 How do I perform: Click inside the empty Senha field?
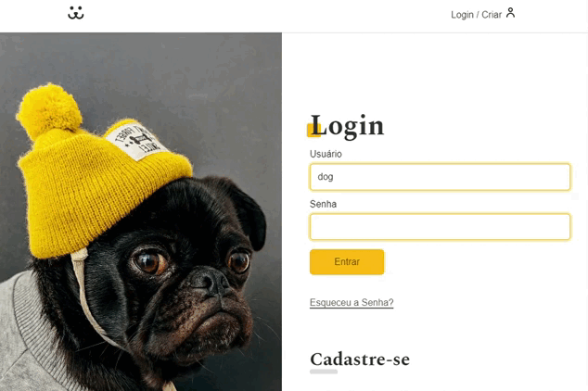pos(440,227)
